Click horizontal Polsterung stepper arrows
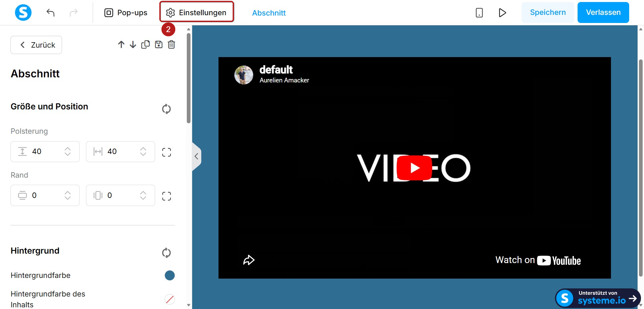 [x=143, y=152]
